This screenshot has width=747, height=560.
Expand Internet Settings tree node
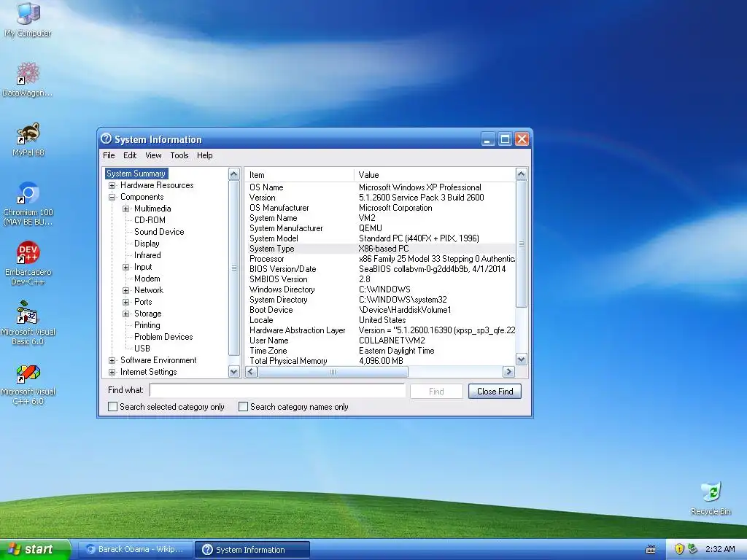pyautogui.click(x=112, y=372)
